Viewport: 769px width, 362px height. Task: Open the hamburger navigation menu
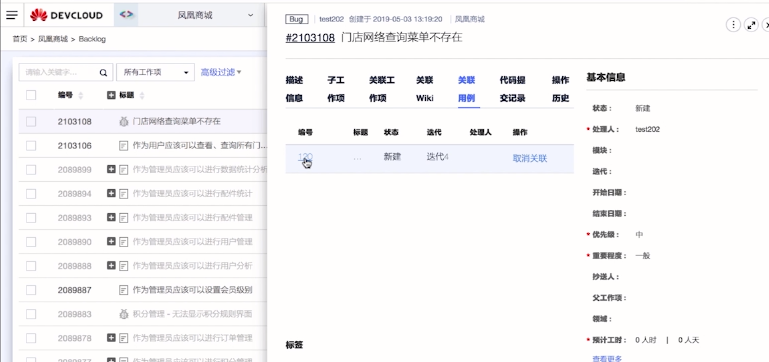[12, 15]
